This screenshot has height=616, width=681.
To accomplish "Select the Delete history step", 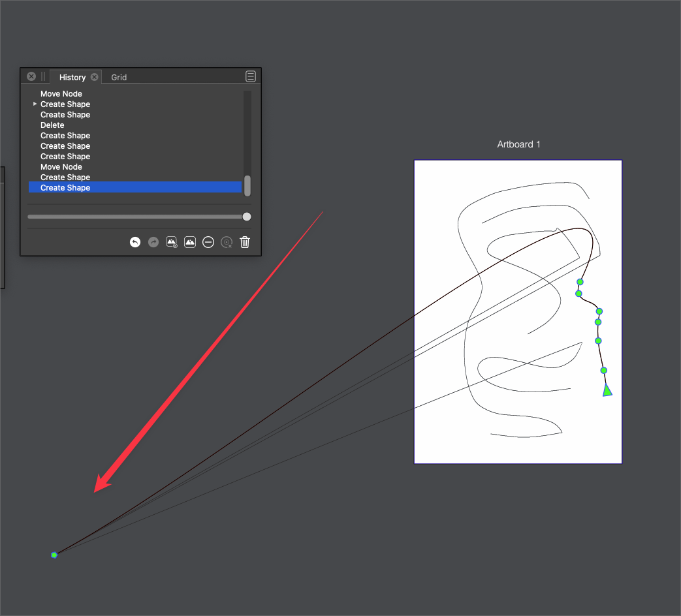I will 52,125.
